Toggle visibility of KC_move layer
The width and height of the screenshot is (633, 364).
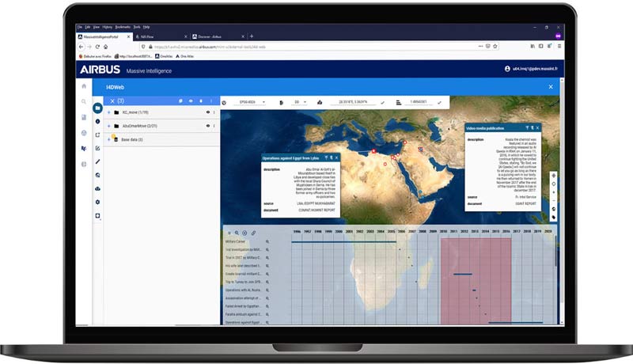tap(208, 113)
